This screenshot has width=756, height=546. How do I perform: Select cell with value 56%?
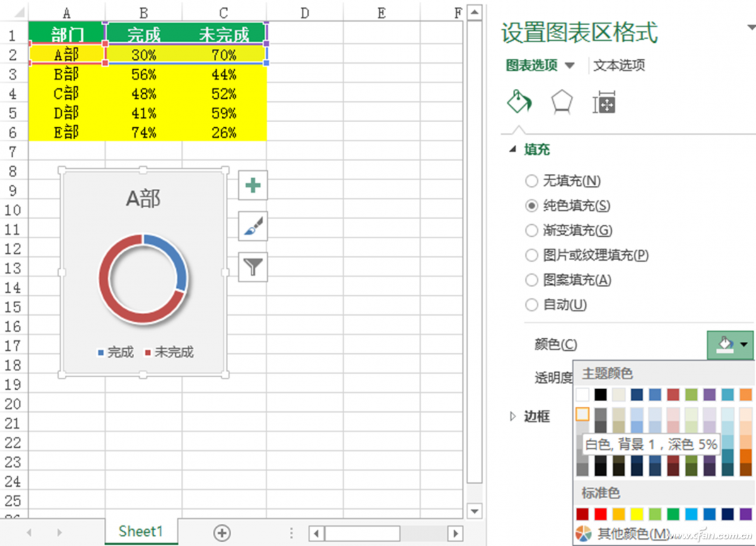(144, 74)
